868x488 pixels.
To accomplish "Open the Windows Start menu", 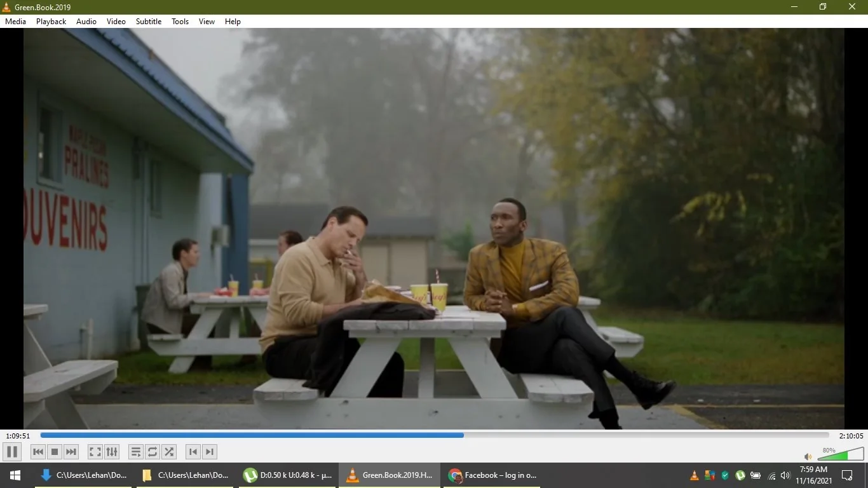I will point(15,475).
